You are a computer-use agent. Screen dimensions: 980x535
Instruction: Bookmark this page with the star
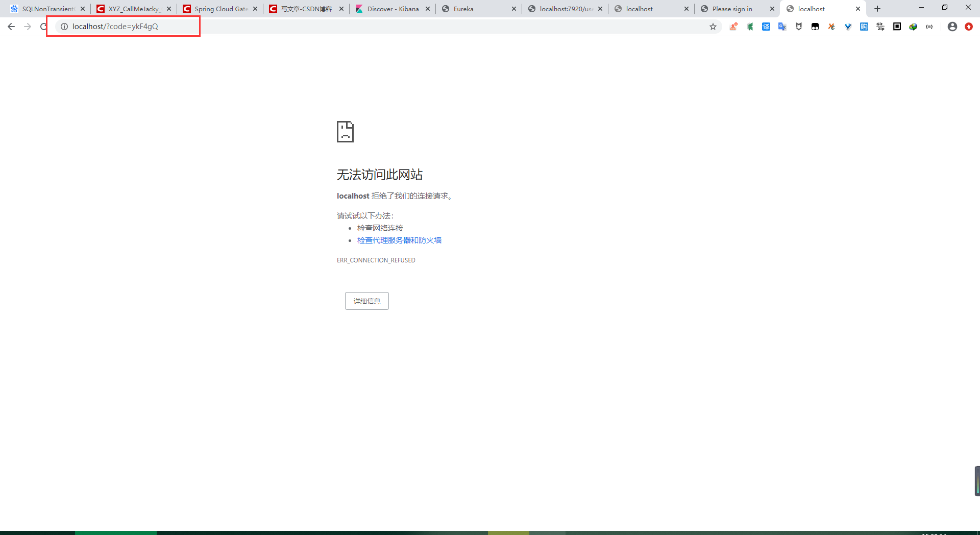click(713, 27)
